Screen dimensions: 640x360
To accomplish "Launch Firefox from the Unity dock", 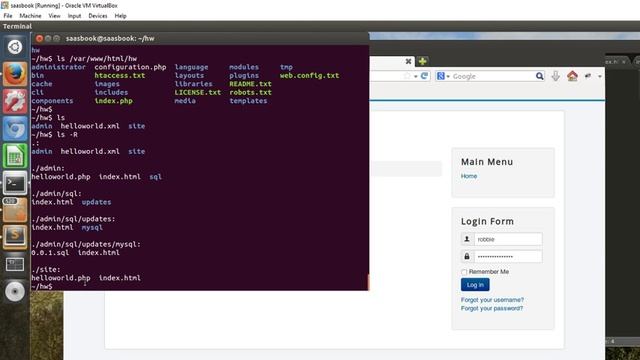I will [15, 74].
